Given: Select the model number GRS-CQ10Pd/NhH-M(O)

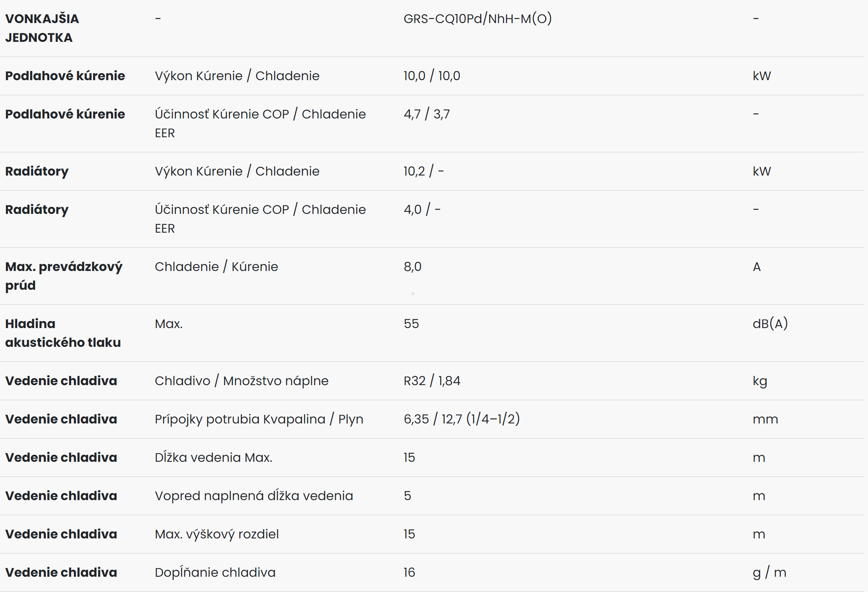Looking at the screenshot, I should pyautogui.click(x=477, y=18).
